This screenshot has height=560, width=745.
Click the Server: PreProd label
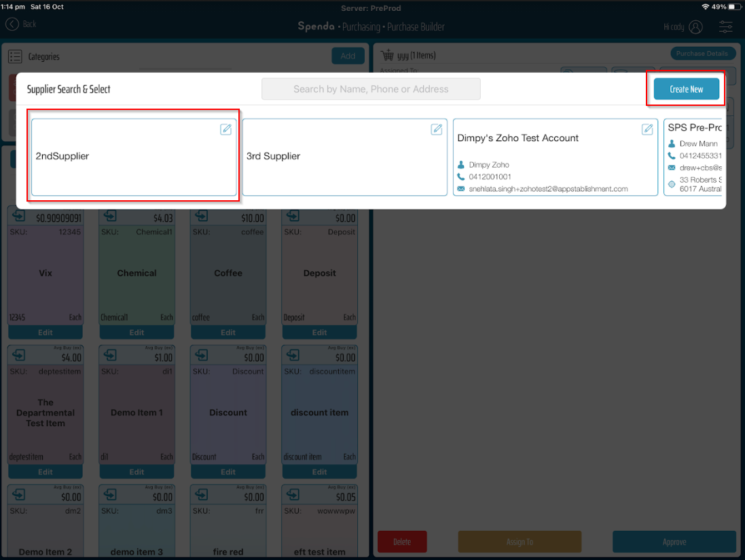pos(371,8)
